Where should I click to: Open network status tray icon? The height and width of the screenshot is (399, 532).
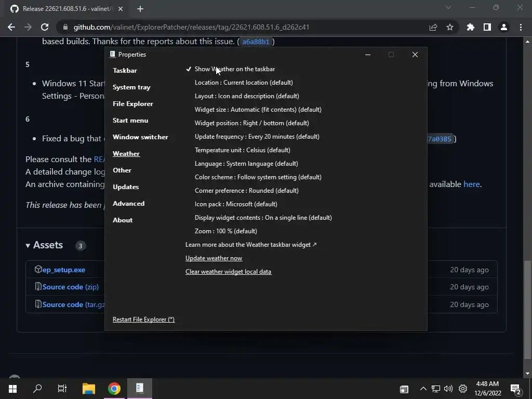[436, 389]
